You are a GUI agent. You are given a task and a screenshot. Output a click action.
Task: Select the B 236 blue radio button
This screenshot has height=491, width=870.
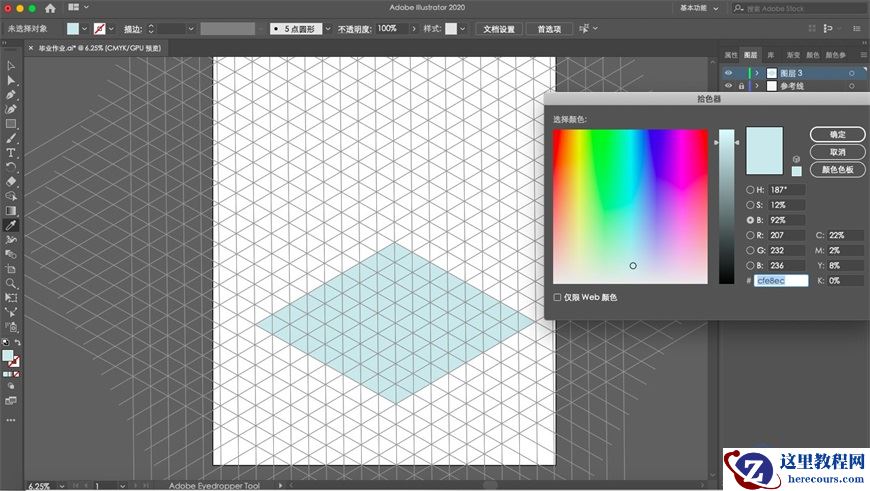pyautogui.click(x=750, y=265)
